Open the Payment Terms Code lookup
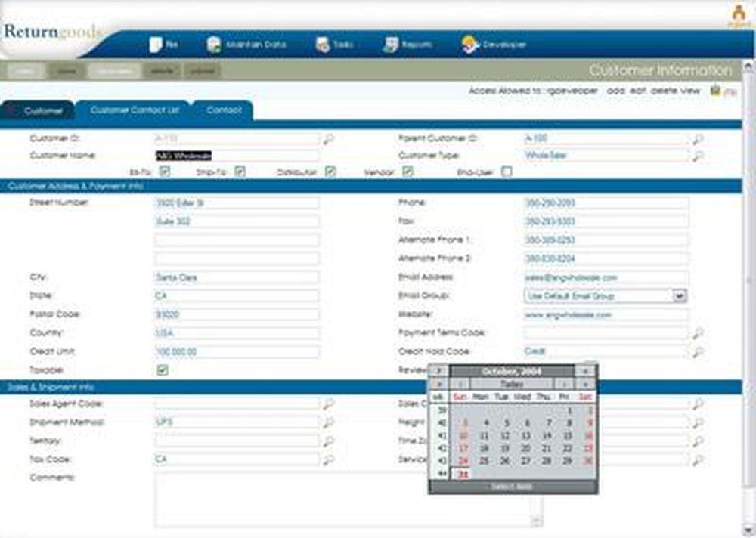The height and width of the screenshot is (538, 756). pos(699,332)
